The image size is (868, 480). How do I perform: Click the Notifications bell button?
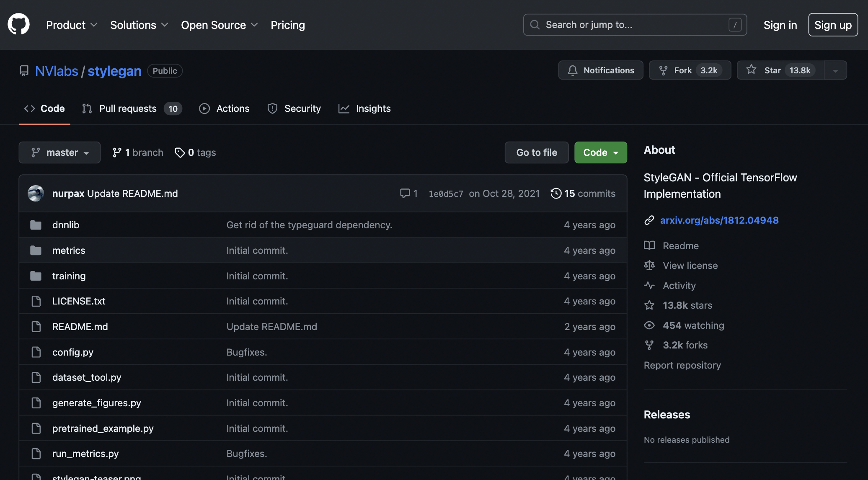(x=601, y=70)
